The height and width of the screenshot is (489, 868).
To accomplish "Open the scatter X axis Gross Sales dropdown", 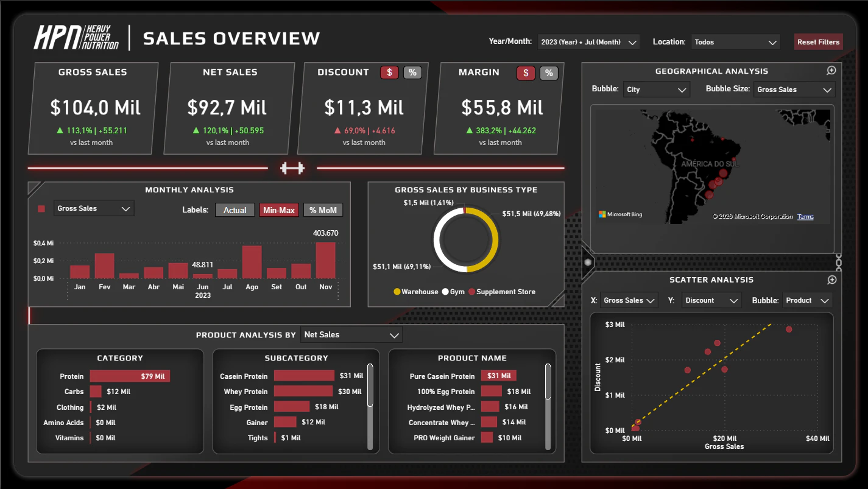I will pos(629,300).
